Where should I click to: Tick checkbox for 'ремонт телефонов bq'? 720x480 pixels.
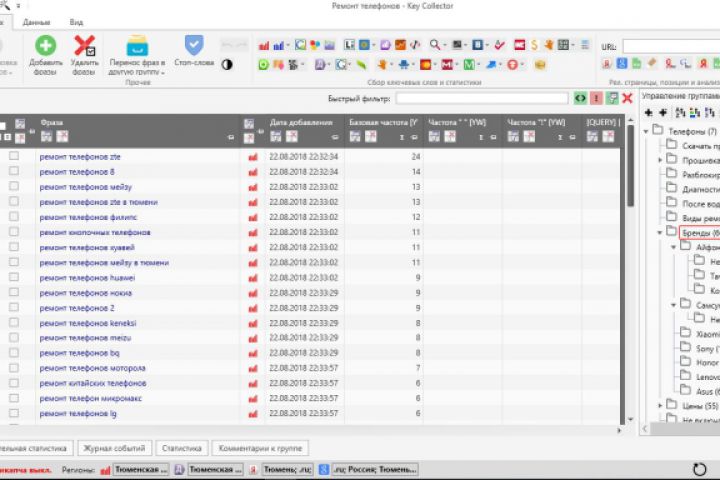[x=14, y=353]
